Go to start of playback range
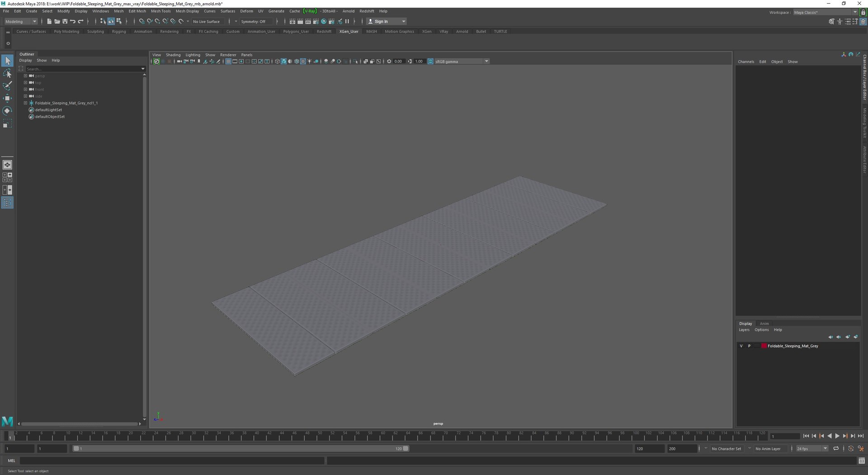 [x=806, y=436]
